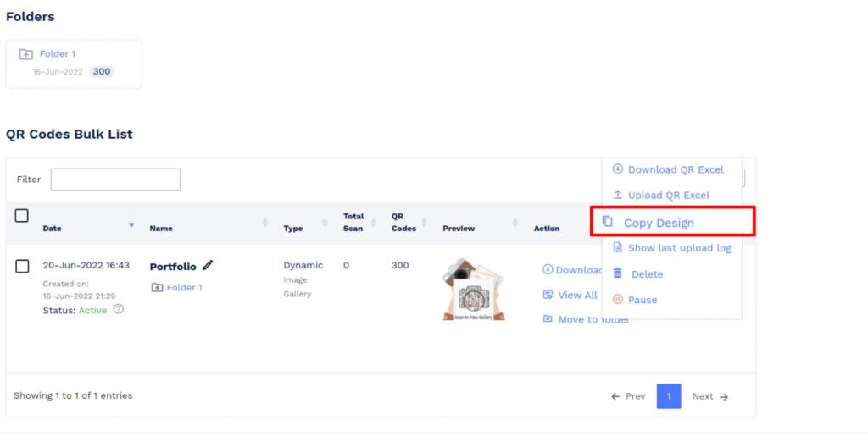Screen dimensions: 868x442
Task: Open the Portfolio QR preview thumbnail
Action: point(474,290)
